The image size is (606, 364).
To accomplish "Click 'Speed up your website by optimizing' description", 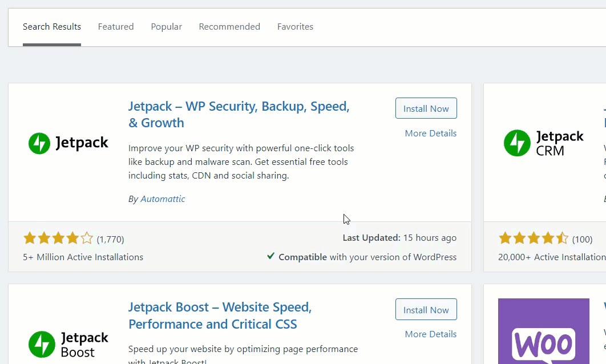I will pyautogui.click(x=243, y=354).
